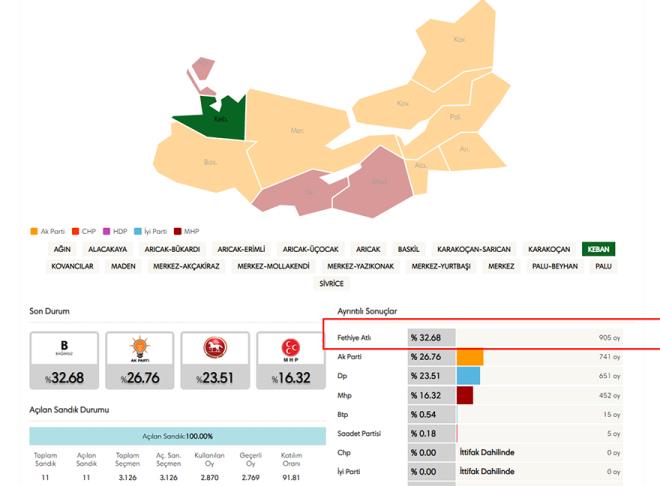Click the %23.51 value under DP card
The image size is (660, 486).
[x=215, y=377]
